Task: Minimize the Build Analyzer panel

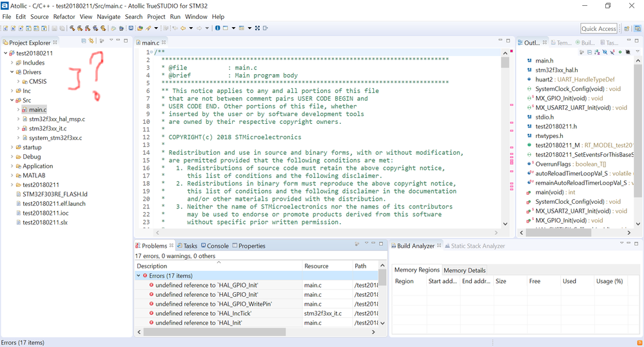Action: pos(629,243)
